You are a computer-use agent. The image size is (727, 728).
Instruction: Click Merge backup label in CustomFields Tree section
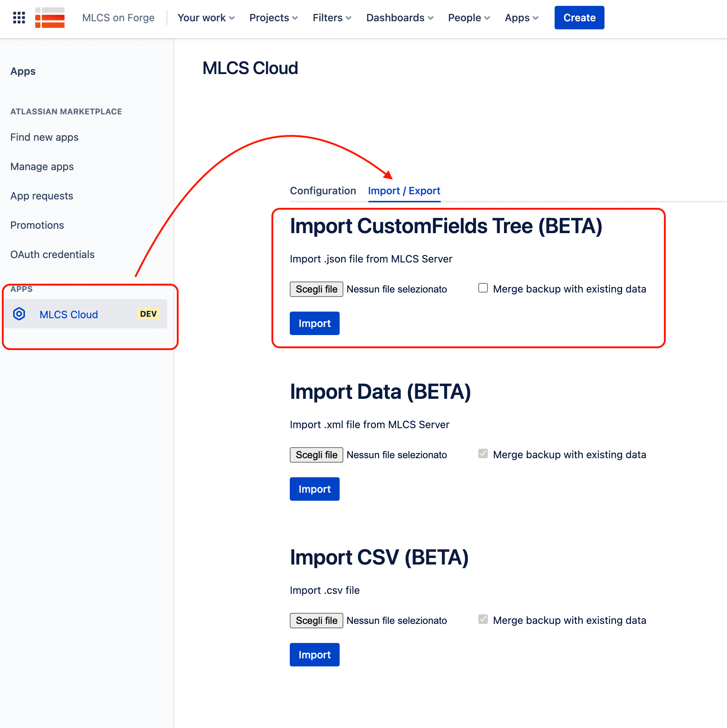click(569, 289)
